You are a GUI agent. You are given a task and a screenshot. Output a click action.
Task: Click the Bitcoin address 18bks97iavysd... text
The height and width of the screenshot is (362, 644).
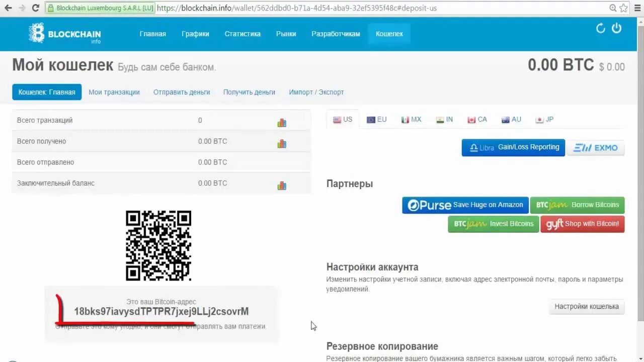[161, 312]
